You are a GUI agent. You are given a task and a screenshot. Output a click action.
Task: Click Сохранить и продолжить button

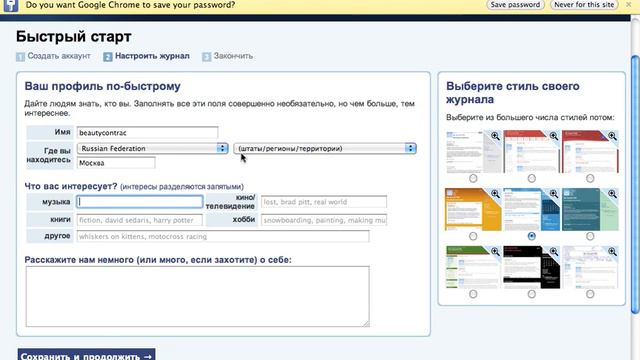[x=86, y=354]
